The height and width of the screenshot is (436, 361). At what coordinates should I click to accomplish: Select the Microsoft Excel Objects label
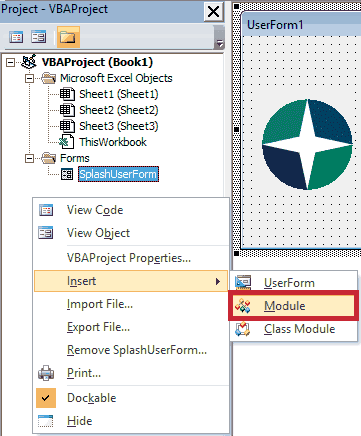pyautogui.click(x=116, y=78)
